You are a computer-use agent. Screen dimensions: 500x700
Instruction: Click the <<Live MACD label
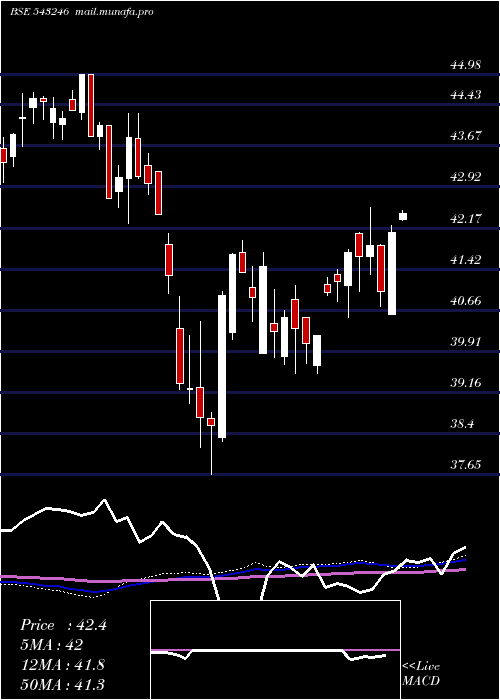click(421, 674)
